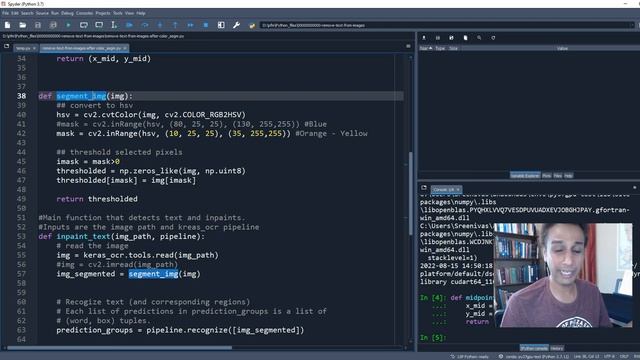This screenshot has width=640, height=360.
Task: Search variables with the magnifier icon
Action: pos(479,38)
